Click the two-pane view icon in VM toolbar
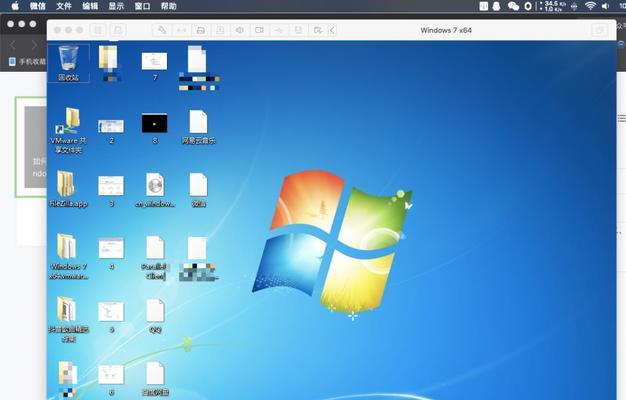The image size is (626, 400). [x=98, y=30]
